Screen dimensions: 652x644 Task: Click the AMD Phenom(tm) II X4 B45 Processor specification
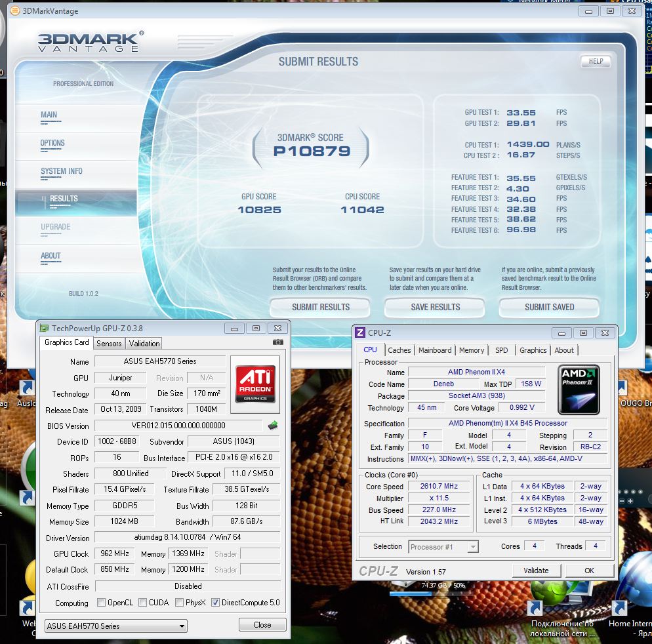point(508,423)
